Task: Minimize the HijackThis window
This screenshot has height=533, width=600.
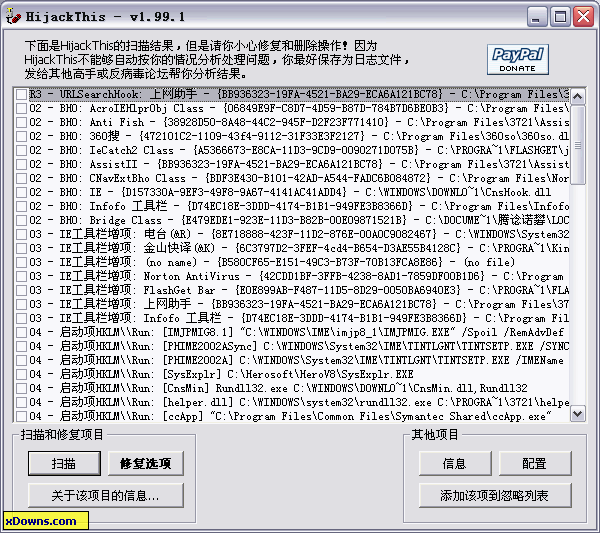Action: point(536,17)
